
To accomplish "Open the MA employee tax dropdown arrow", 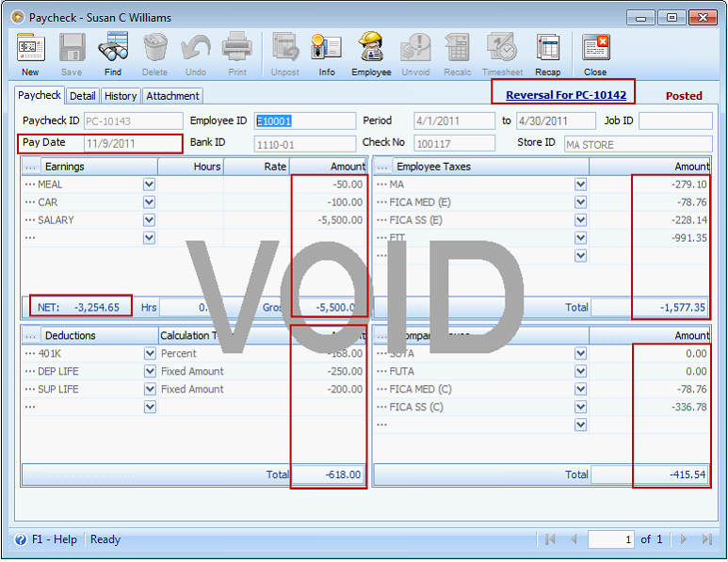I will (580, 185).
